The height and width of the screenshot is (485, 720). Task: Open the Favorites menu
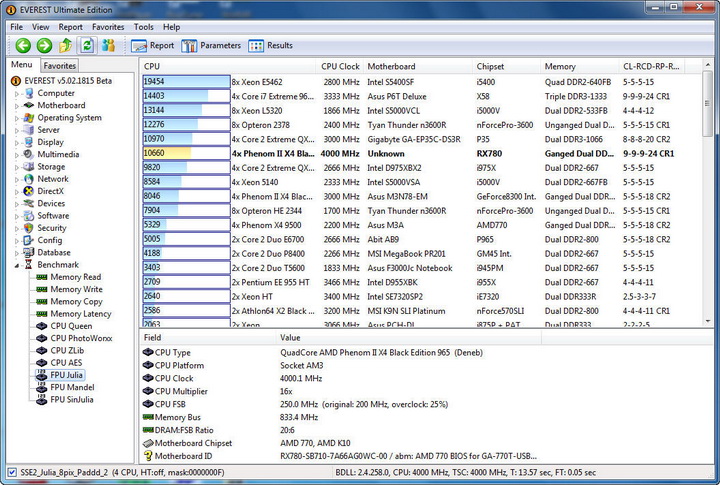pyautogui.click(x=108, y=27)
